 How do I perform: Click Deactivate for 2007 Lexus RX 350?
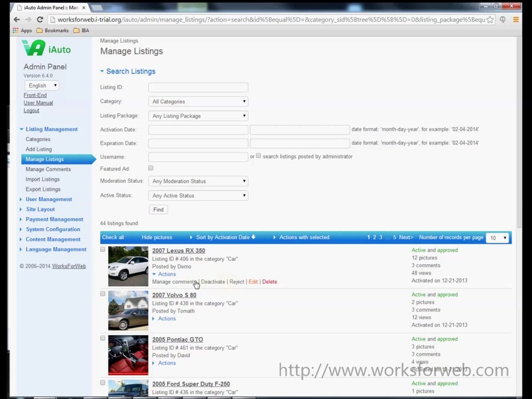click(x=213, y=282)
